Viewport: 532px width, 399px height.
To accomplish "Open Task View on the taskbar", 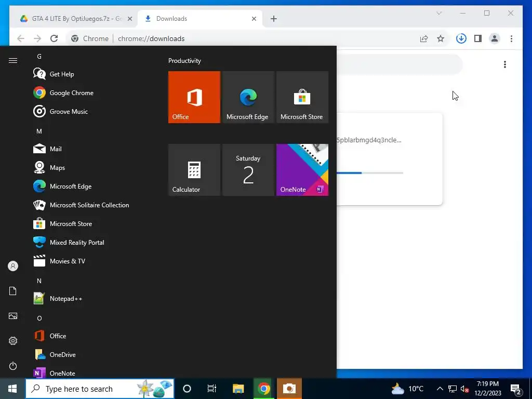I will tap(212, 389).
